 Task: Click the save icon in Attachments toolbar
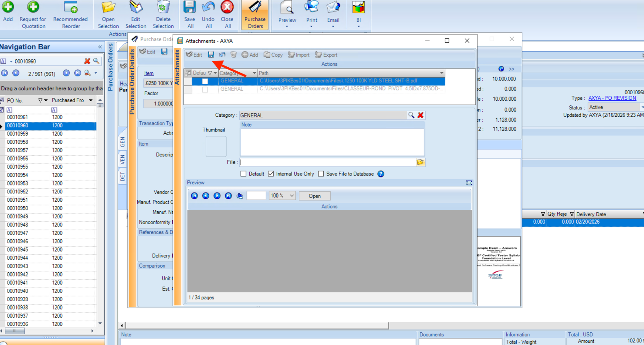click(211, 55)
